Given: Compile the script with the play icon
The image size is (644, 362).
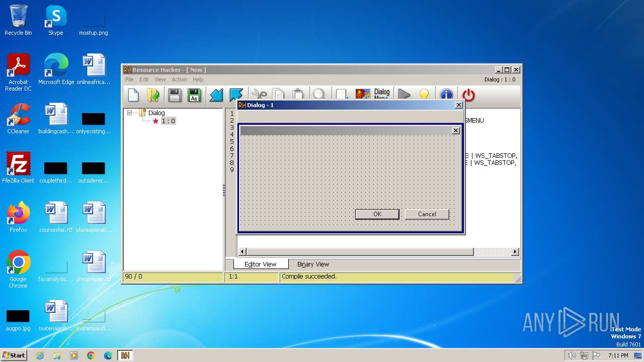Looking at the screenshot, I should [404, 94].
